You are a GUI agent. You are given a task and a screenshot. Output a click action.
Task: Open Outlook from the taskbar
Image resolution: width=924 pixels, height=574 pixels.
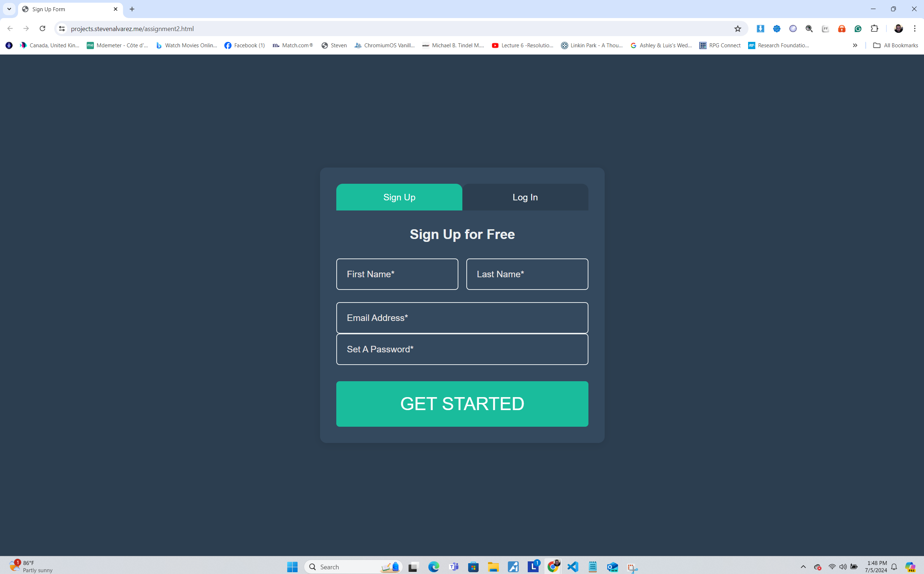click(612, 566)
